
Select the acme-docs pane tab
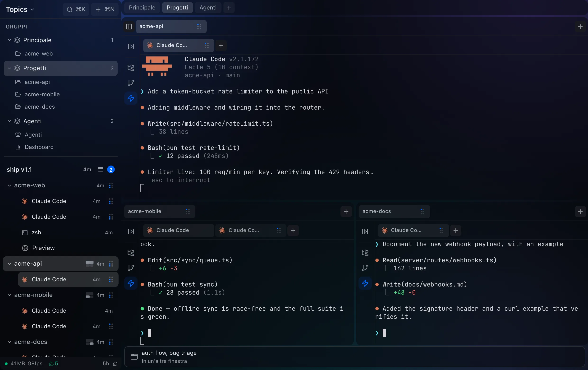[394, 211]
